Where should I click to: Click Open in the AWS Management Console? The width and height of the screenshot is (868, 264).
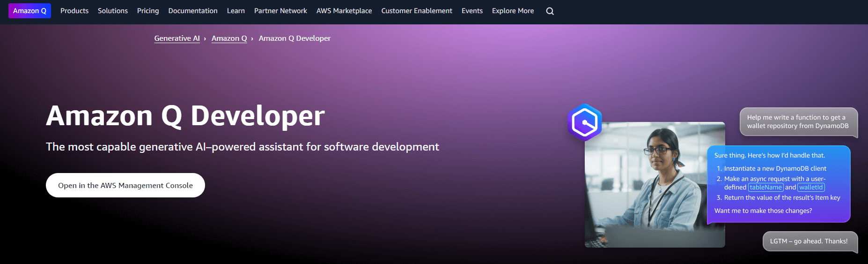125,185
